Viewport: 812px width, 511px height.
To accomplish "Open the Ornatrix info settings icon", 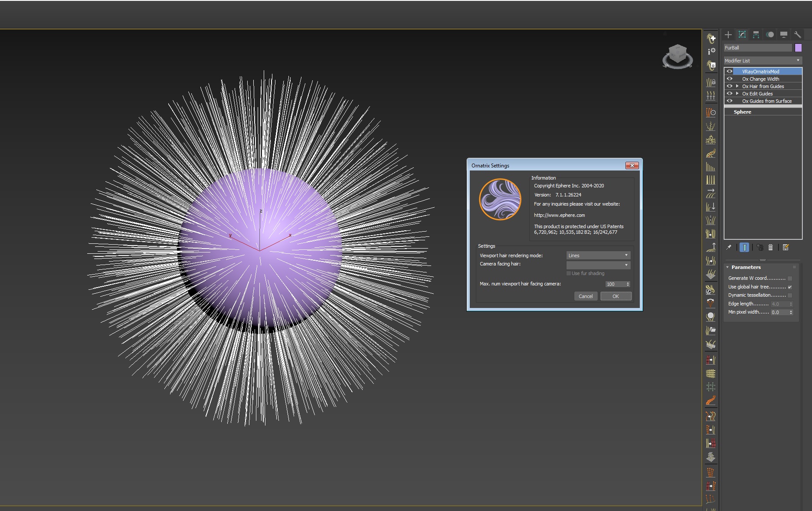I will 711,52.
